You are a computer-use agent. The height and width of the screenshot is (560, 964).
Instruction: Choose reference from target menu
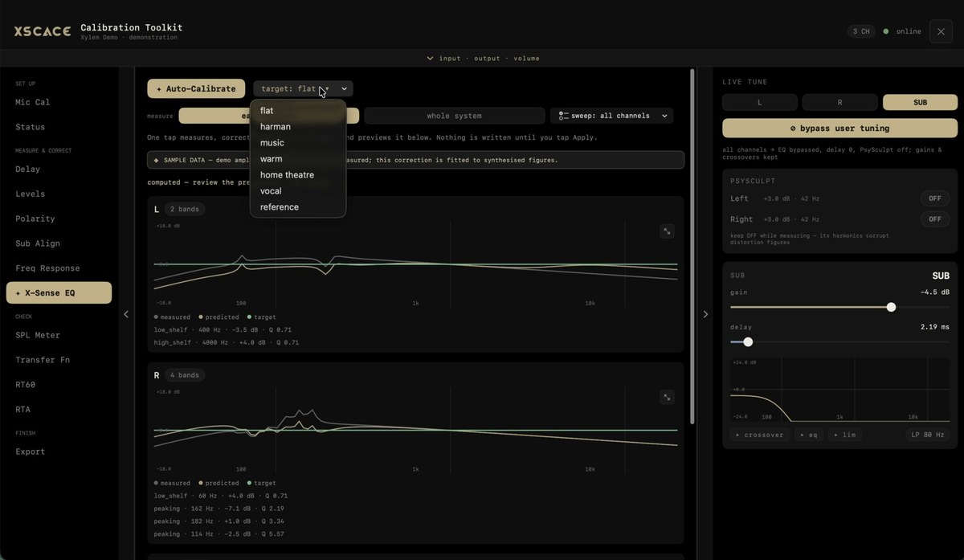tap(298, 207)
